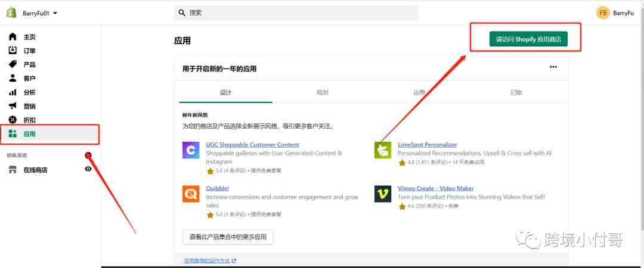Click the UGC Shoppable Customer Content icon
Image resolution: width=644 pixels, height=268 pixels.
coord(191,150)
